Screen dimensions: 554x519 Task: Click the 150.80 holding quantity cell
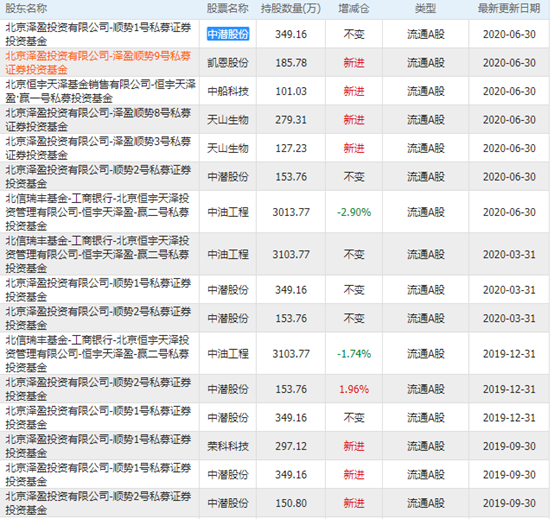(x=291, y=503)
